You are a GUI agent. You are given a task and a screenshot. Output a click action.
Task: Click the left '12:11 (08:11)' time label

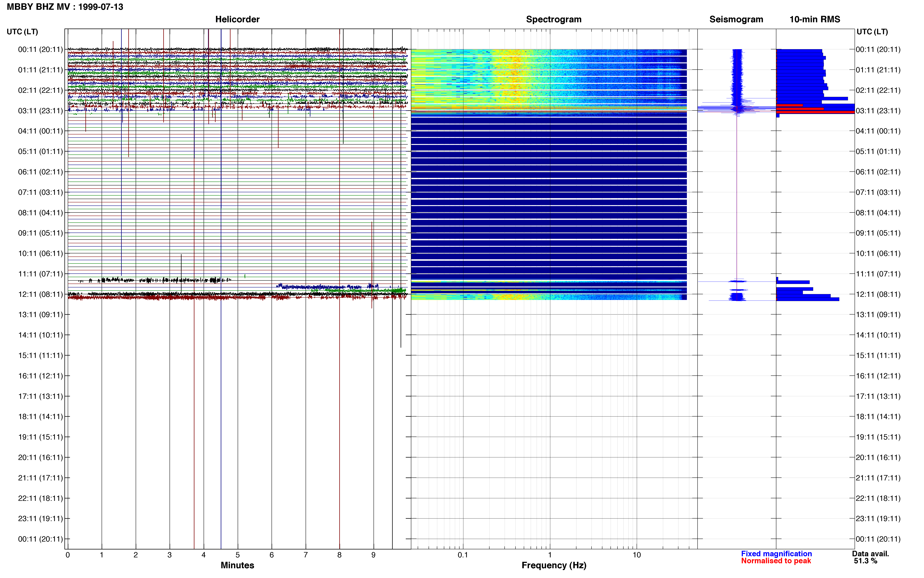coord(41,294)
